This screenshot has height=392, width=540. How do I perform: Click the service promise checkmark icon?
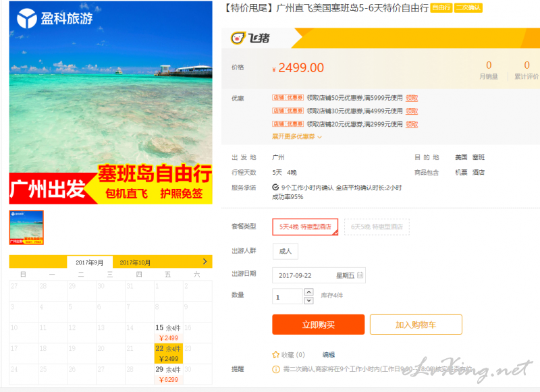(x=275, y=187)
